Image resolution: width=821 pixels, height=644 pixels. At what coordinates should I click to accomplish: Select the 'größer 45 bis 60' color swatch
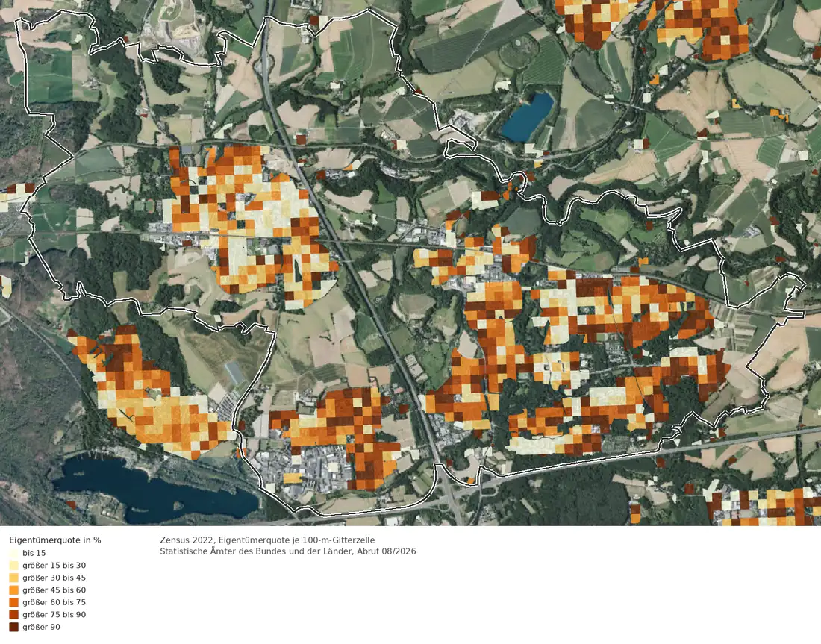coord(13,590)
